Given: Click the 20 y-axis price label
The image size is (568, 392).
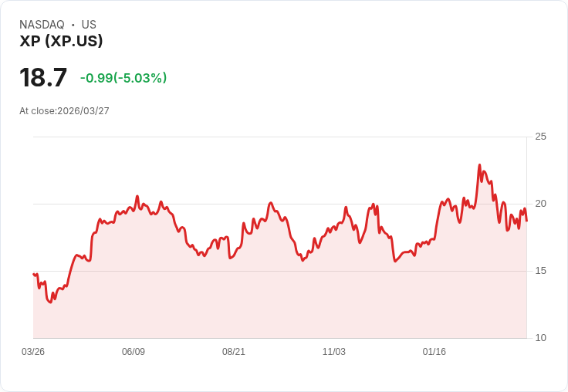Looking at the screenshot, I should (x=540, y=204).
